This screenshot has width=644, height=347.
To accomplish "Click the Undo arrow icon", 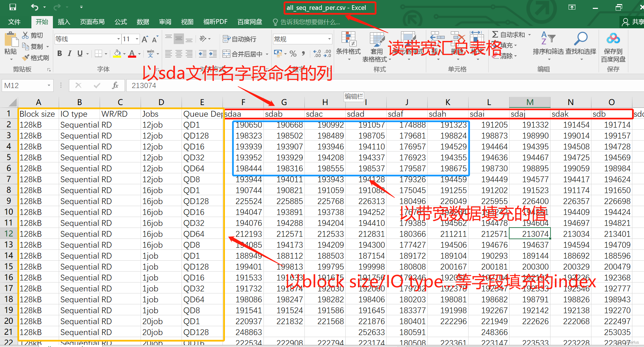I will [x=34, y=7].
